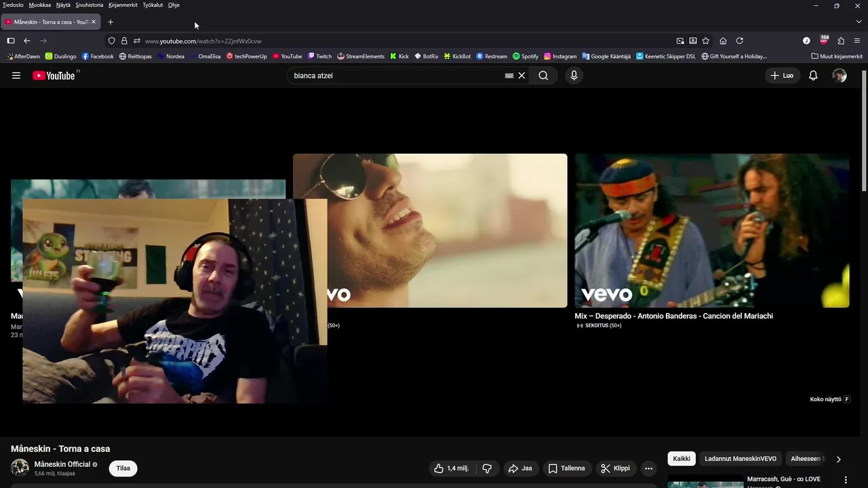
Task: Open the Sivuhistoria menu
Action: [90, 5]
